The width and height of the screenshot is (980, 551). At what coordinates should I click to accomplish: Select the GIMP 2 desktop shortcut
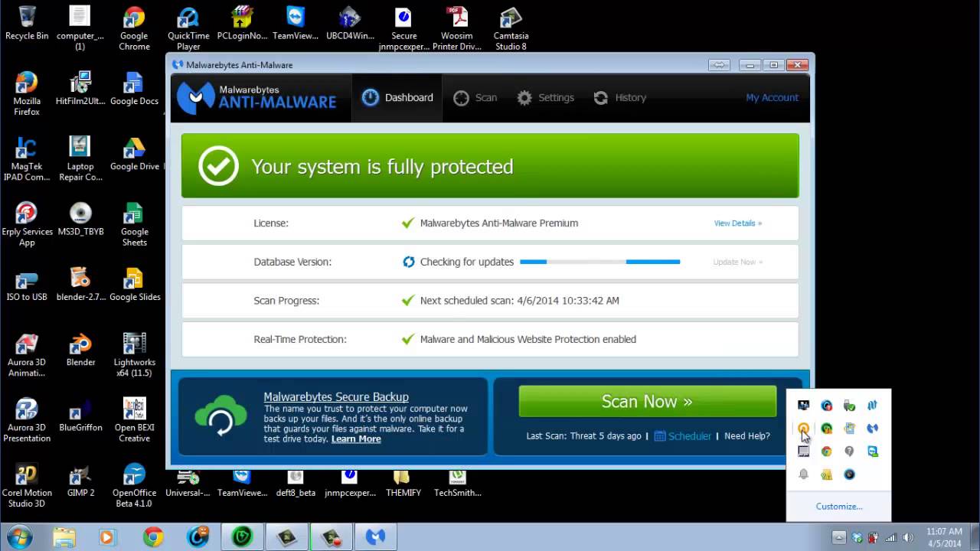pyautogui.click(x=80, y=480)
